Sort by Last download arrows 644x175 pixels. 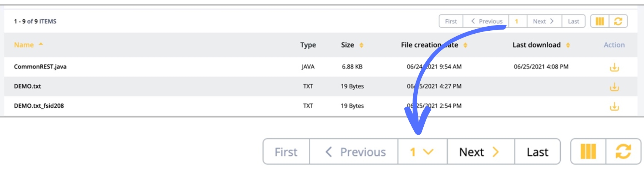(x=568, y=45)
